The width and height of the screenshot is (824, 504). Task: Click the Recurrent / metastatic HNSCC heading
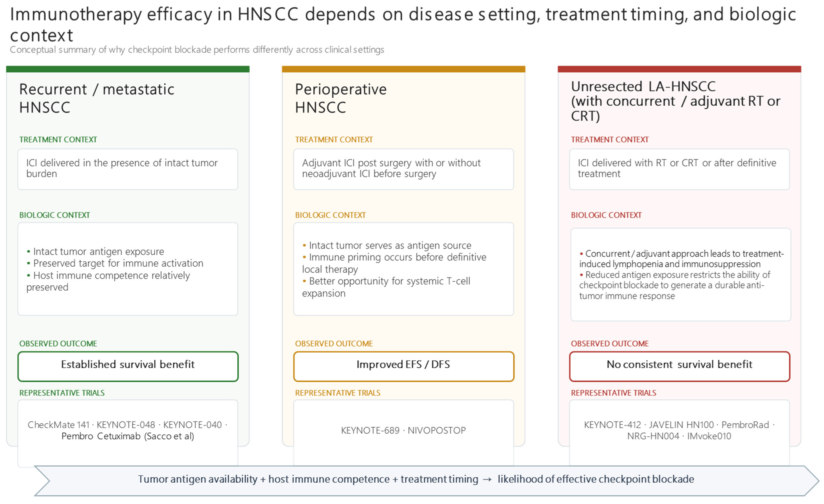[x=97, y=99]
